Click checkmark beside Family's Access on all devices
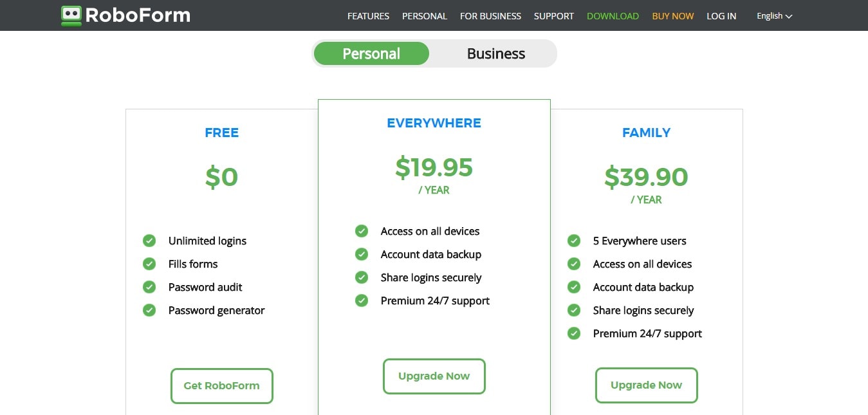868x415 pixels. point(574,264)
